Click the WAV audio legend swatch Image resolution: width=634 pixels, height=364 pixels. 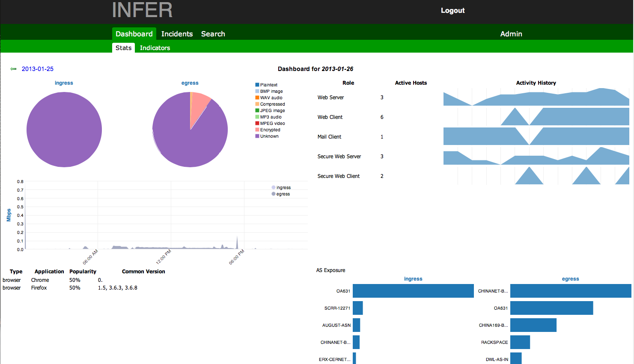(x=257, y=98)
